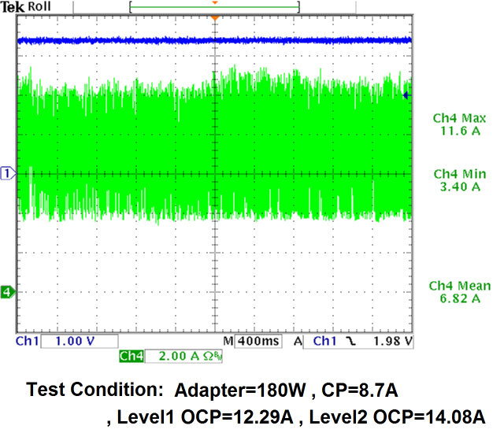
Task: Select the Ch4 Min 3.40 A measurement
Action: point(460,180)
